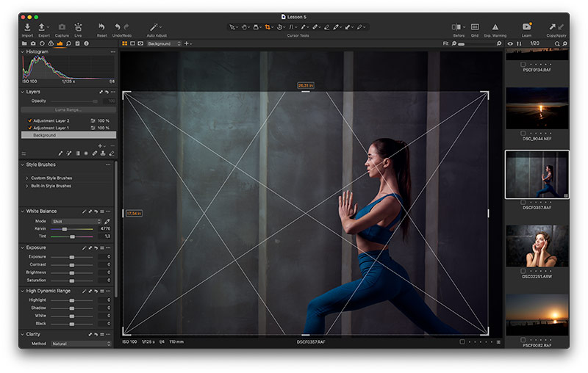588x373 pixels.
Task: Click the Redo arrow icon
Action: click(x=126, y=27)
